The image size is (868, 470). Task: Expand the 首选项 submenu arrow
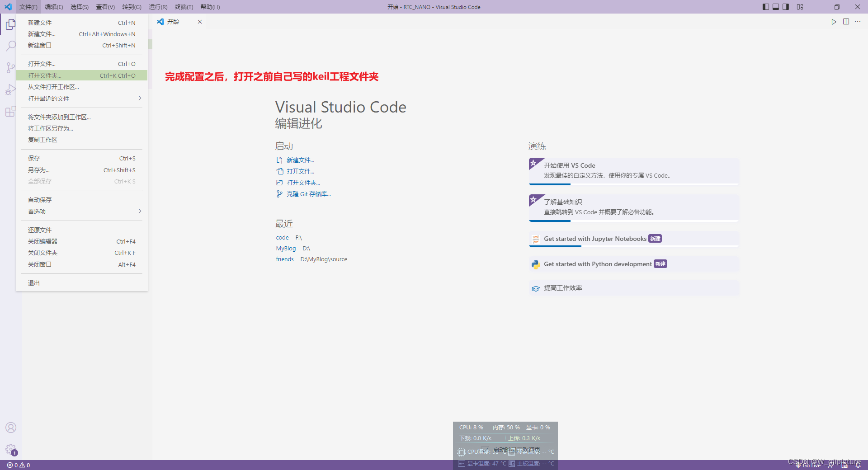click(x=140, y=211)
